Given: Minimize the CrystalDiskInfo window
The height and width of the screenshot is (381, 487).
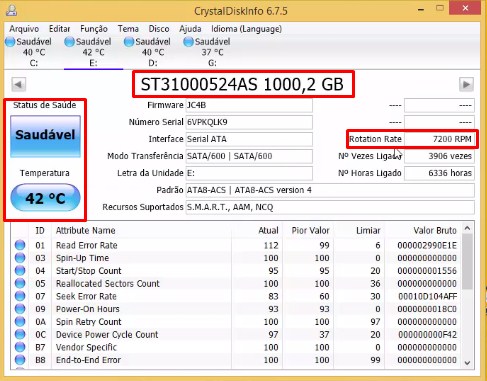Looking at the screenshot, I should click(421, 10).
